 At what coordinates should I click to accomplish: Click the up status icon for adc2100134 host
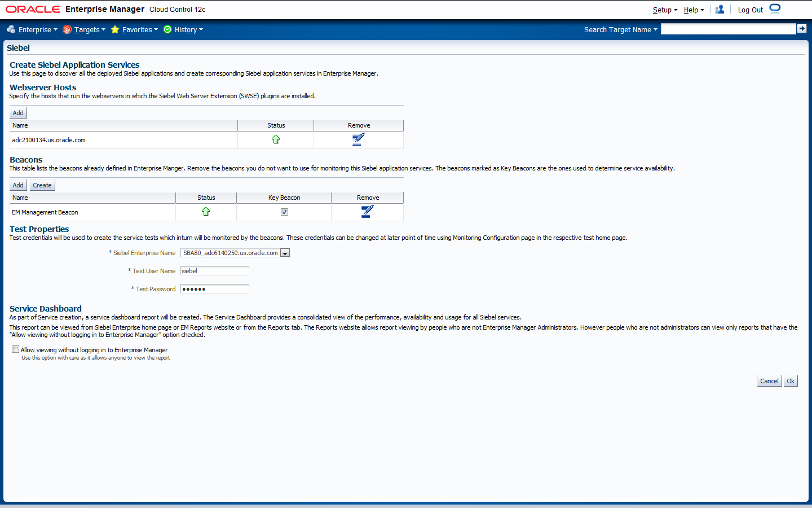click(276, 139)
